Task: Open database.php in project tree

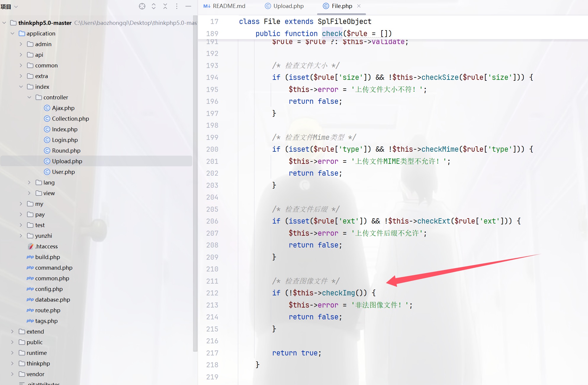Action: 52,300
